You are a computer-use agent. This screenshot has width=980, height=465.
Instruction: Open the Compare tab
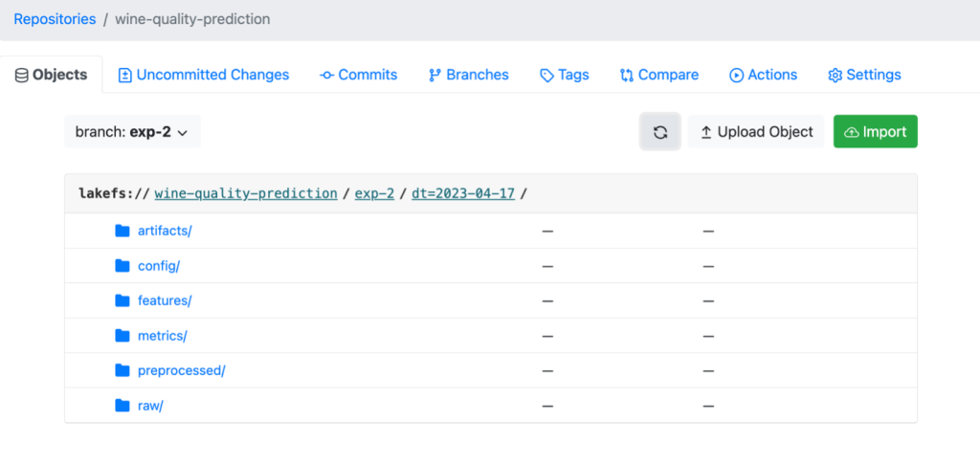coord(659,75)
